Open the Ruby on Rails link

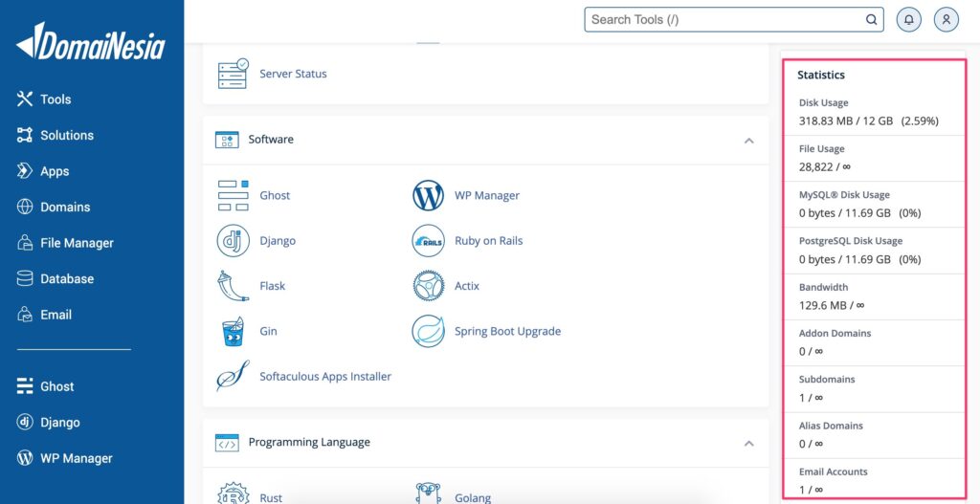[x=489, y=240]
